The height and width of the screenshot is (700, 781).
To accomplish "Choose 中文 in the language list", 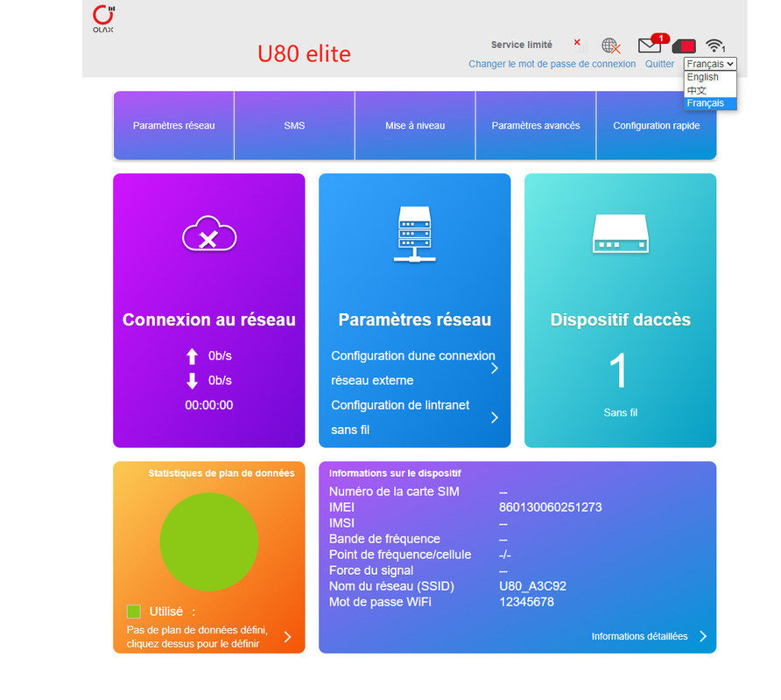I will tap(697, 90).
